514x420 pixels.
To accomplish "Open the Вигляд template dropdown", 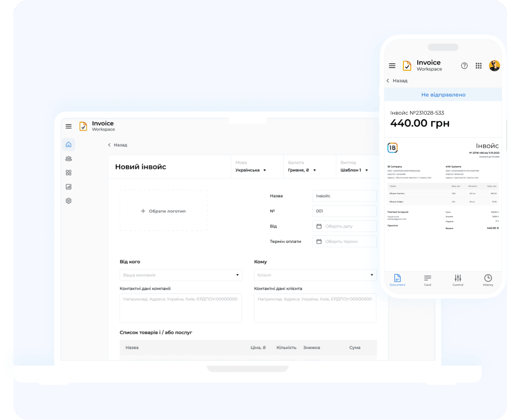I will pyautogui.click(x=354, y=170).
